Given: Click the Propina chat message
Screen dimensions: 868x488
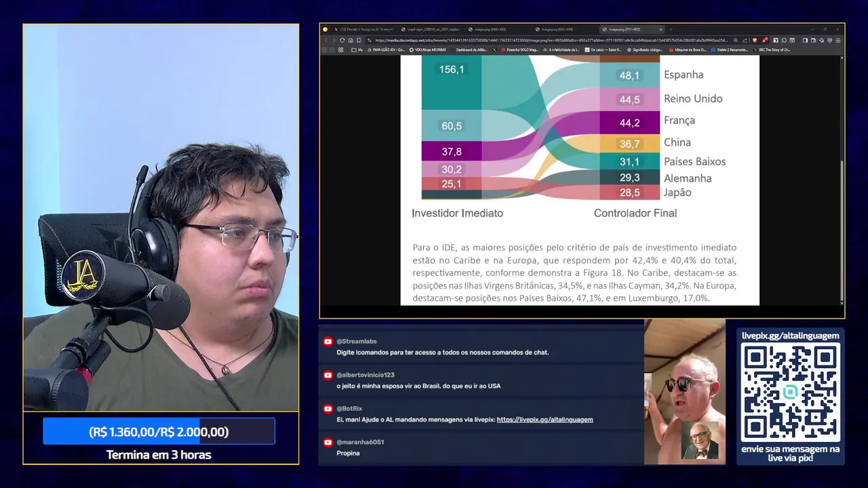Looking at the screenshot, I should (x=348, y=453).
